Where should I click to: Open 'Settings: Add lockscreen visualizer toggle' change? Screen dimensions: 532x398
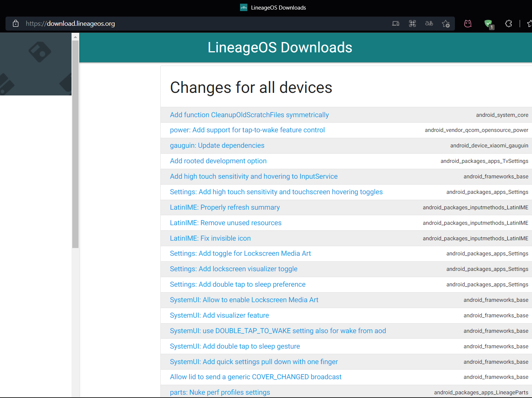coord(234,269)
